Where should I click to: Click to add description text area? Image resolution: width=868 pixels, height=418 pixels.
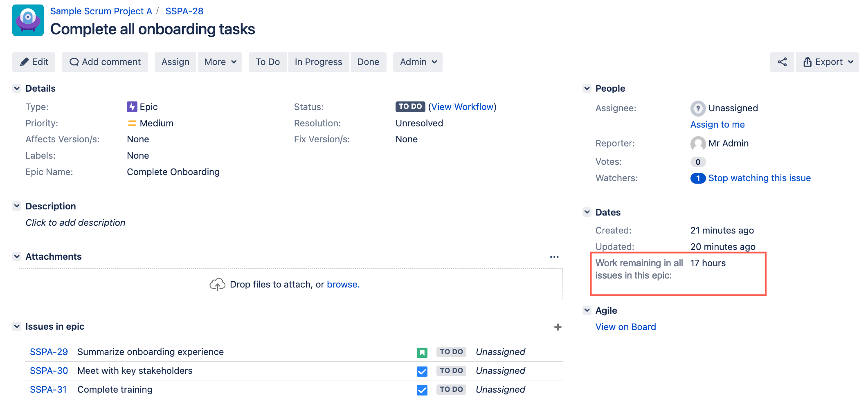click(x=75, y=223)
